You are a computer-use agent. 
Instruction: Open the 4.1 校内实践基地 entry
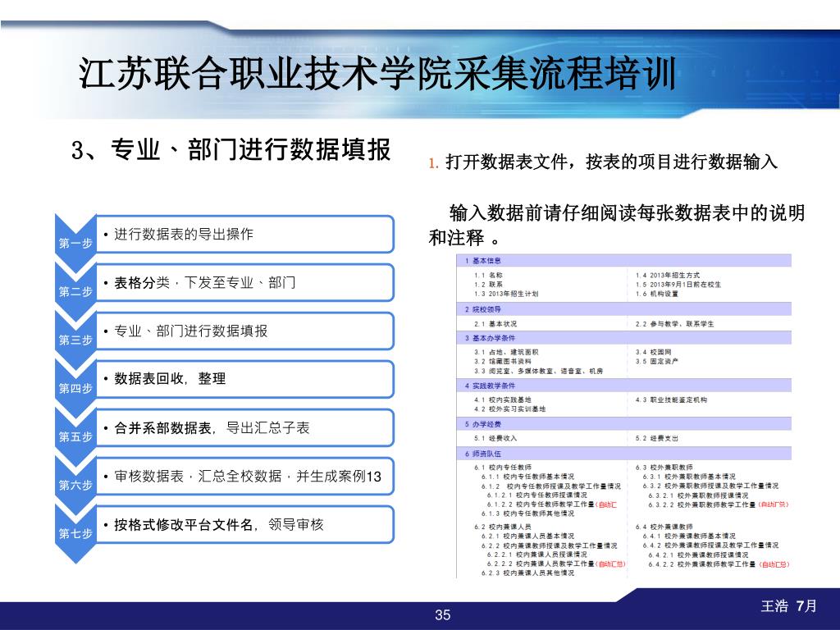(503, 399)
